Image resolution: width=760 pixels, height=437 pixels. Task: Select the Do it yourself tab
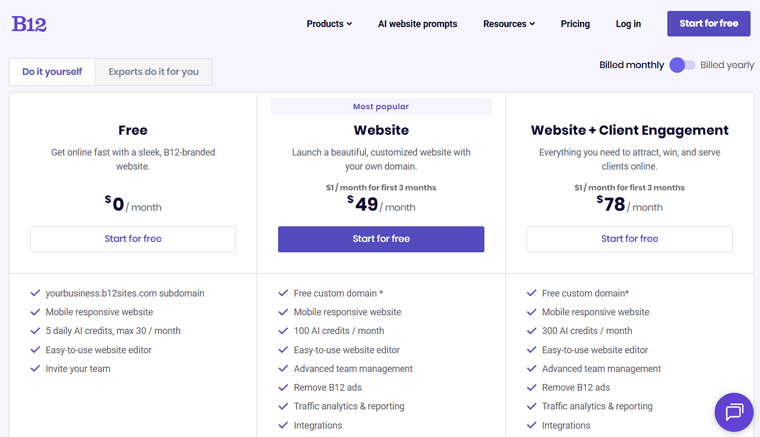pos(52,72)
